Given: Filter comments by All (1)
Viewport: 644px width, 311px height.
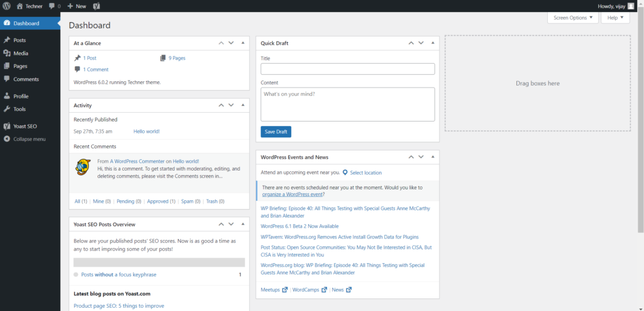Looking at the screenshot, I should tap(81, 201).
